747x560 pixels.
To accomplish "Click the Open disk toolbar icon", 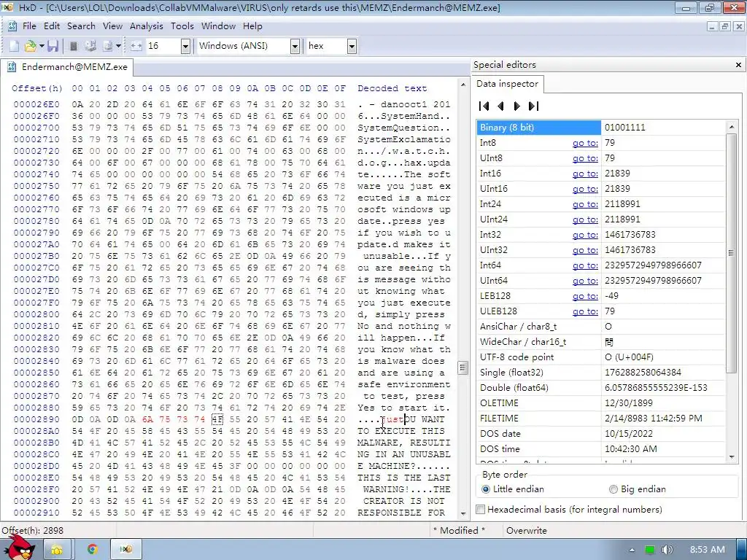I will point(90,46).
